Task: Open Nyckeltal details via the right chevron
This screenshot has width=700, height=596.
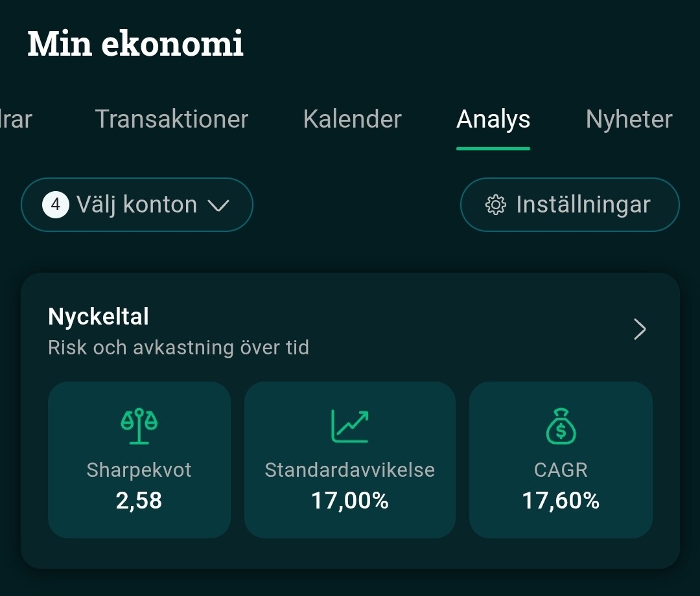Action: [640, 330]
